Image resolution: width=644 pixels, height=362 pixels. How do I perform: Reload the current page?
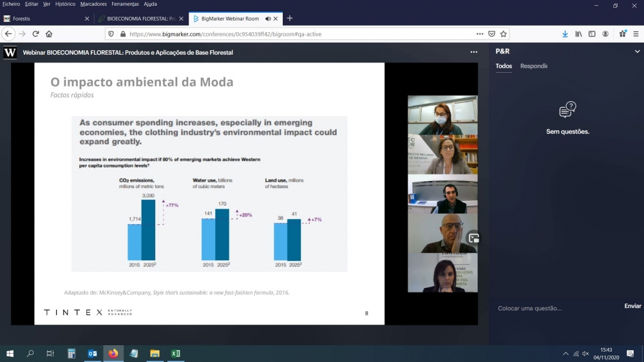point(35,33)
